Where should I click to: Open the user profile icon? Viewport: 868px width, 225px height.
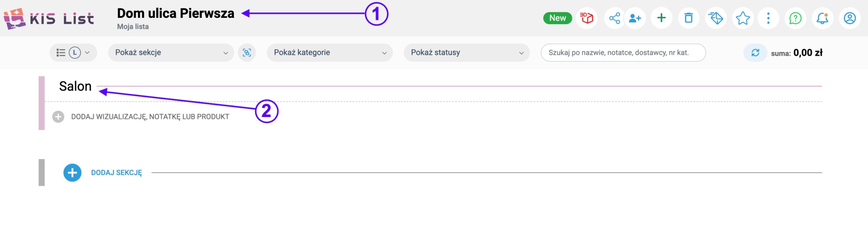(x=850, y=18)
